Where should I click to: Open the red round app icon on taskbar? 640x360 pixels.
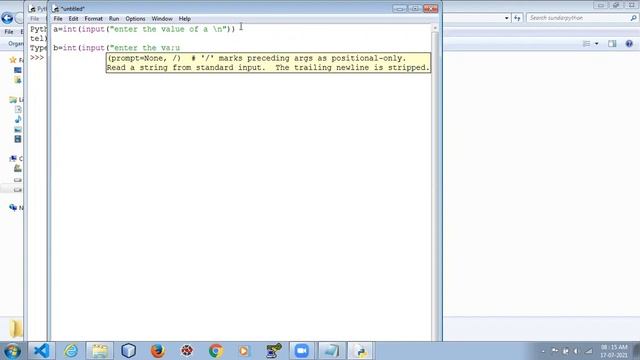tap(187, 351)
